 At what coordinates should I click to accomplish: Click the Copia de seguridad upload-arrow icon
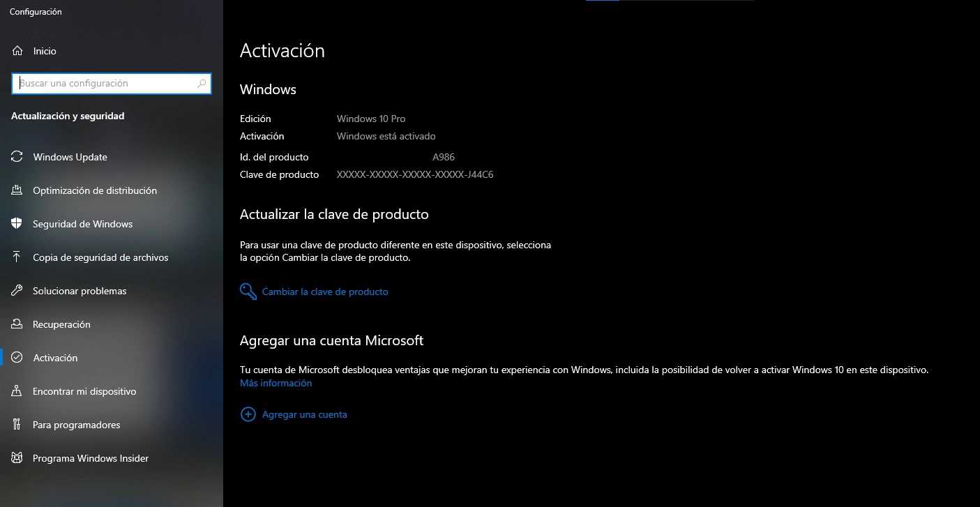pyautogui.click(x=17, y=257)
